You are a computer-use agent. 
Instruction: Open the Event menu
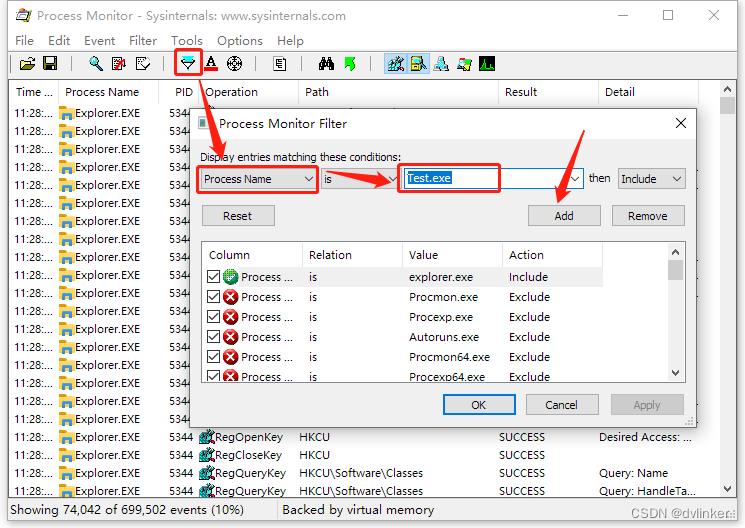(99, 41)
